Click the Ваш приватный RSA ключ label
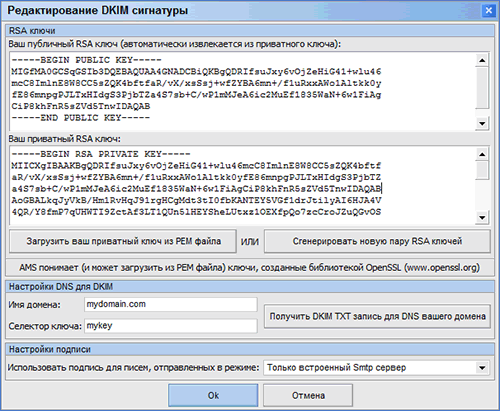The width and height of the screenshot is (500, 411). pos(65,139)
